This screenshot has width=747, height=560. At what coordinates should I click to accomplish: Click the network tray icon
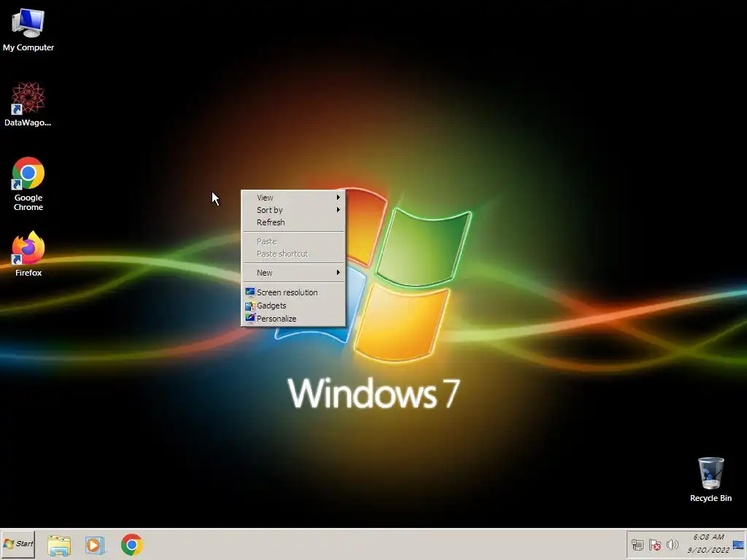pyautogui.click(x=638, y=544)
